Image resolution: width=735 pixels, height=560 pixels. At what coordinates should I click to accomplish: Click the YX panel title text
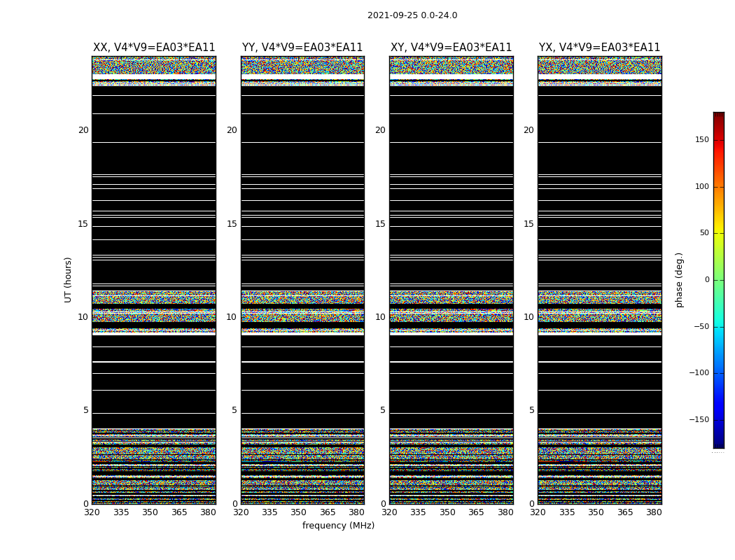[x=599, y=48]
